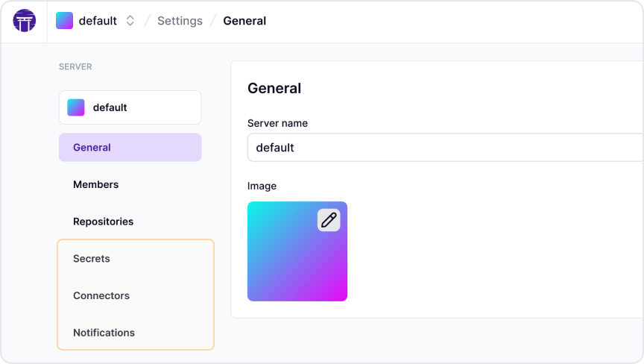This screenshot has height=364, width=644.
Task: Open the Repositories settings page
Action: coord(103,222)
